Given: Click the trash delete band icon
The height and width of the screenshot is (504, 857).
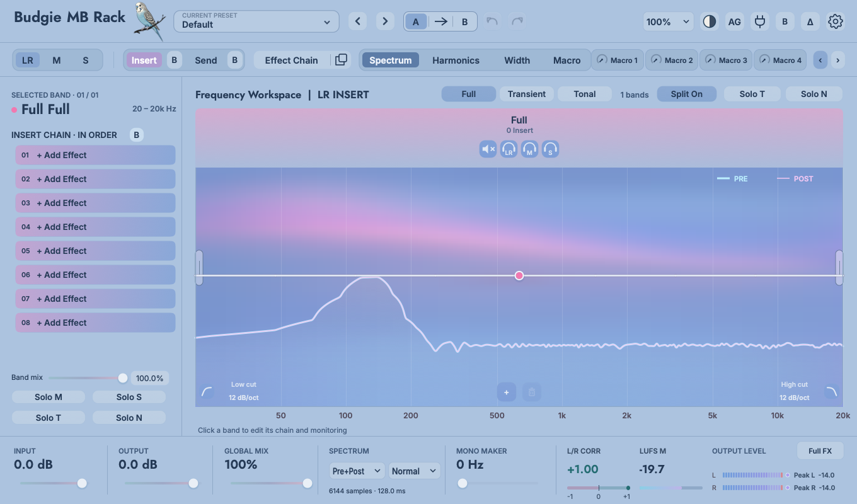Looking at the screenshot, I should coord(531,392).
